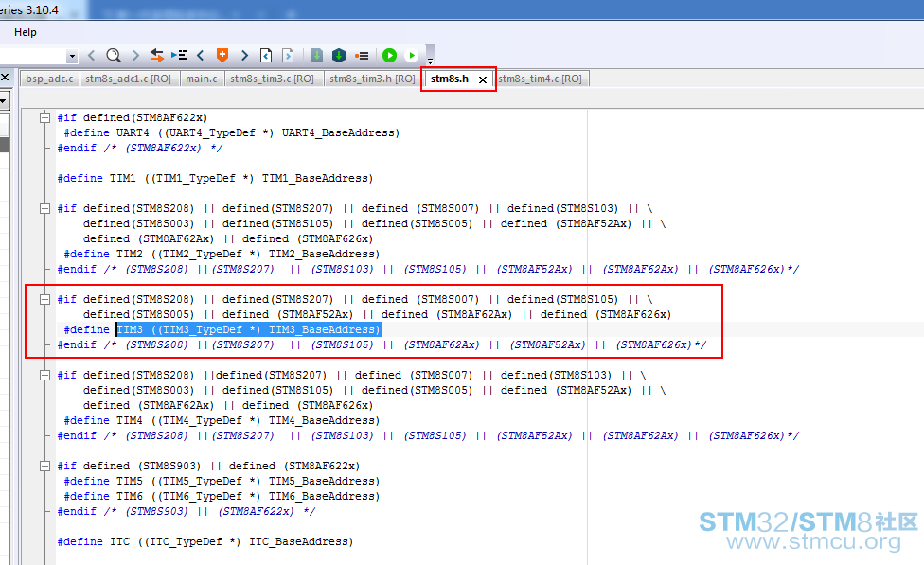Image resolution: width=924 pixels, height=565 pixels.
Task: Start Download and Debug
Action: [x=389, y=56]
